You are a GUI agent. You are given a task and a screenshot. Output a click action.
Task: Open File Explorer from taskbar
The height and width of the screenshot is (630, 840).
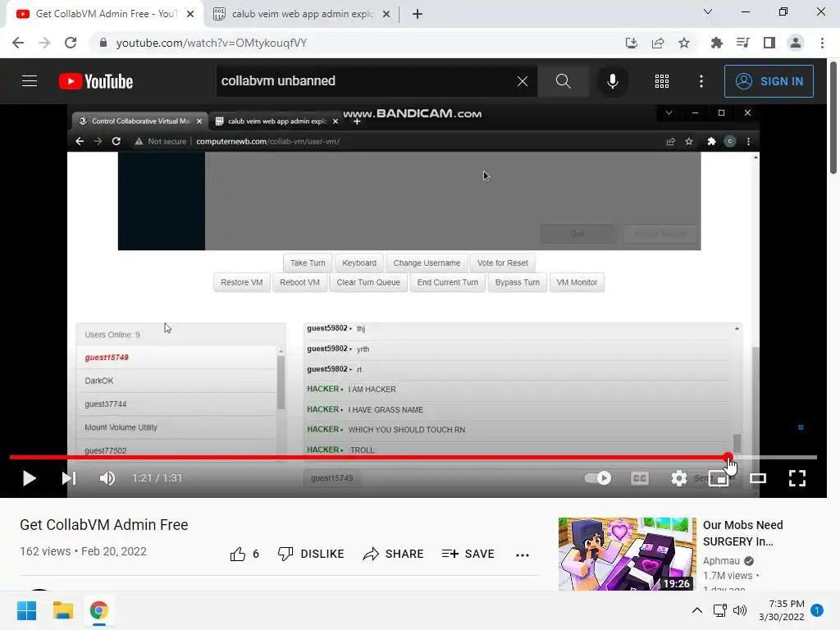(62, 610)
